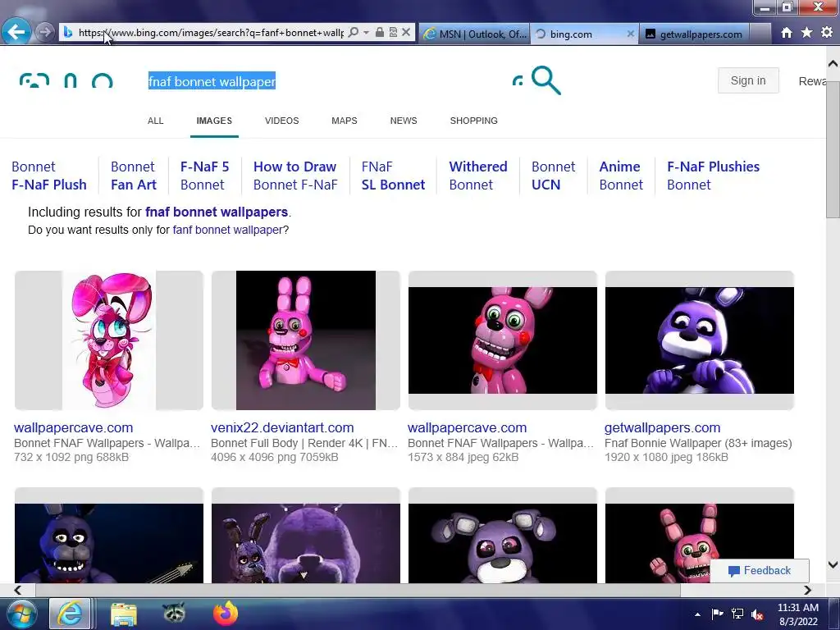Open the address bar autocomplete dropdown arrow

(x=366, y=33)
